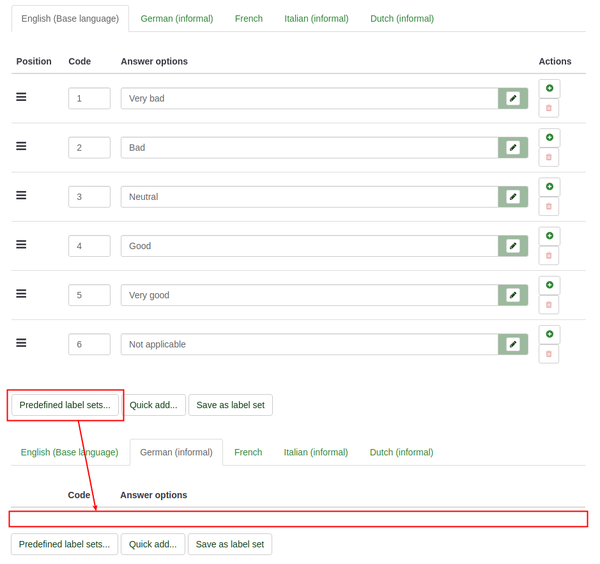Open the upper 'Predefined label sets...' button
This screenshot has height=564, width=600.
coord(65,405)
